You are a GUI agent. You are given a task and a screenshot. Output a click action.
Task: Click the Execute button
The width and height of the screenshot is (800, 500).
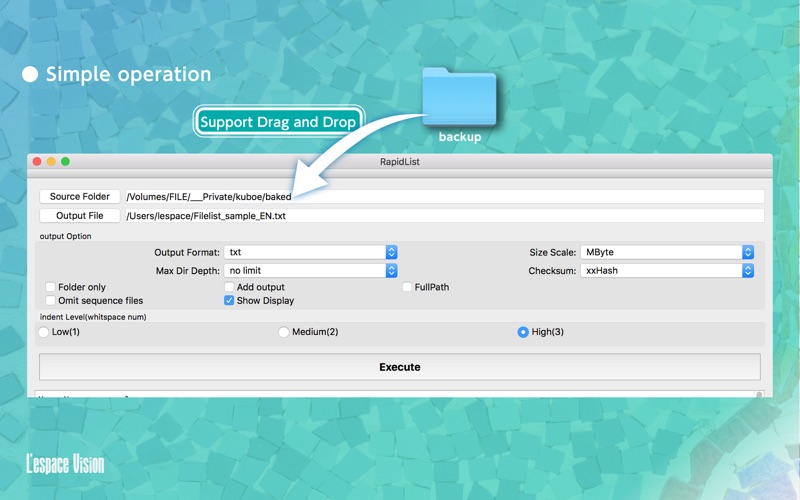(x=399, y=367)
